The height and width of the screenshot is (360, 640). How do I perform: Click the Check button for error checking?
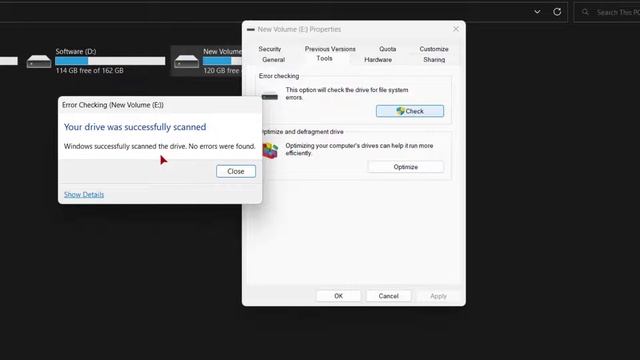tap(410, 111)
